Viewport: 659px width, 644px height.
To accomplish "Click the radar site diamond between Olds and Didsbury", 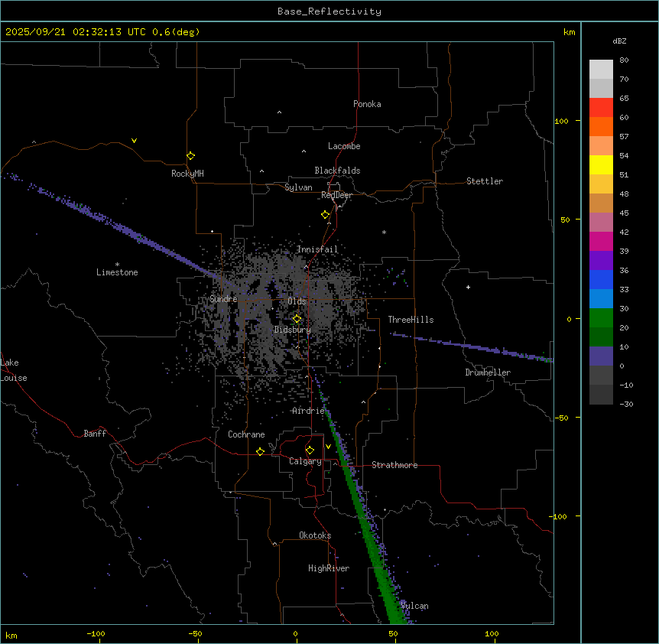I will tap(297, 318).
